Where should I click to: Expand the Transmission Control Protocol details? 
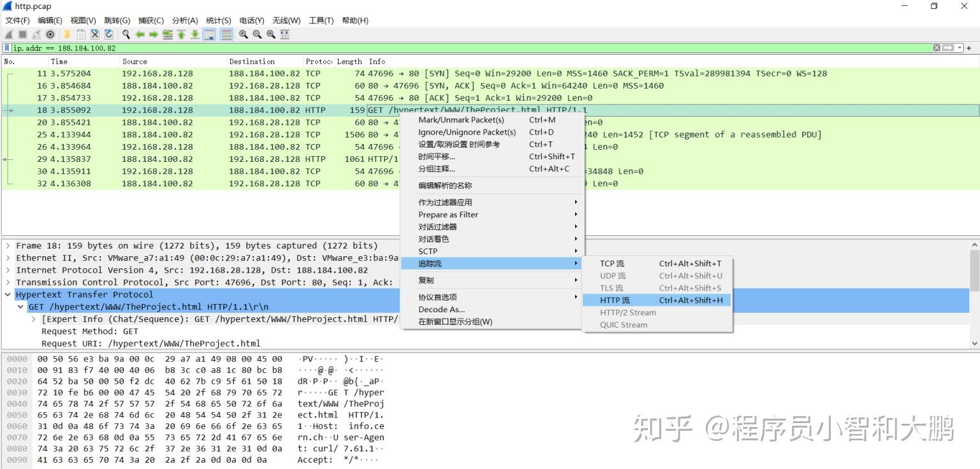tap(8, 282)
